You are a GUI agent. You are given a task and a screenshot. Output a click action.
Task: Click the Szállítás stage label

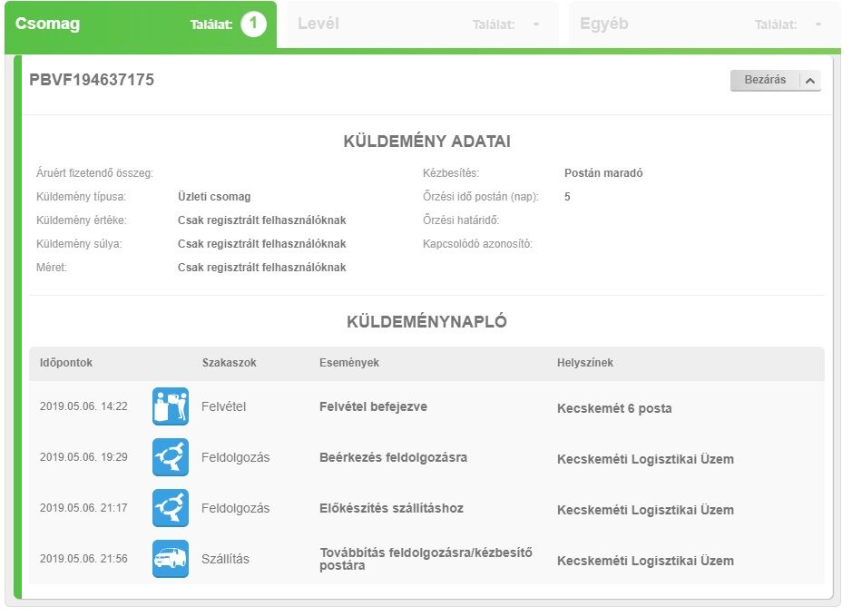(225, 559)
